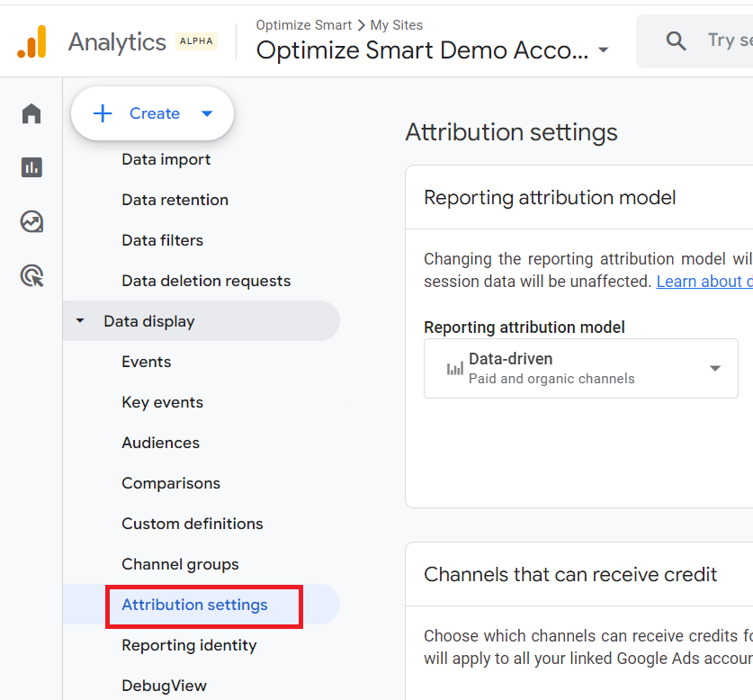Image resolution: width=753 pixels, height=700 pixels.
Task: Click the Optimize Smart Demo account name
Action: [422, 50]
